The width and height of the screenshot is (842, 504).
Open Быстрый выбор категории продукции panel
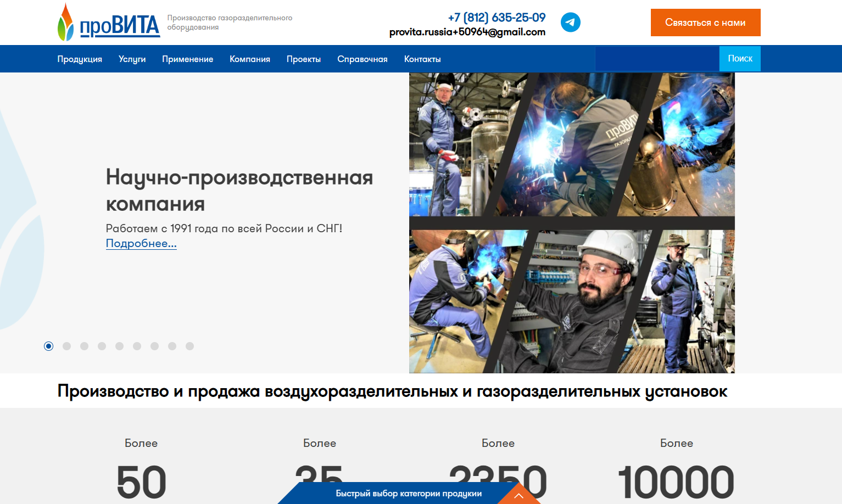408,494
